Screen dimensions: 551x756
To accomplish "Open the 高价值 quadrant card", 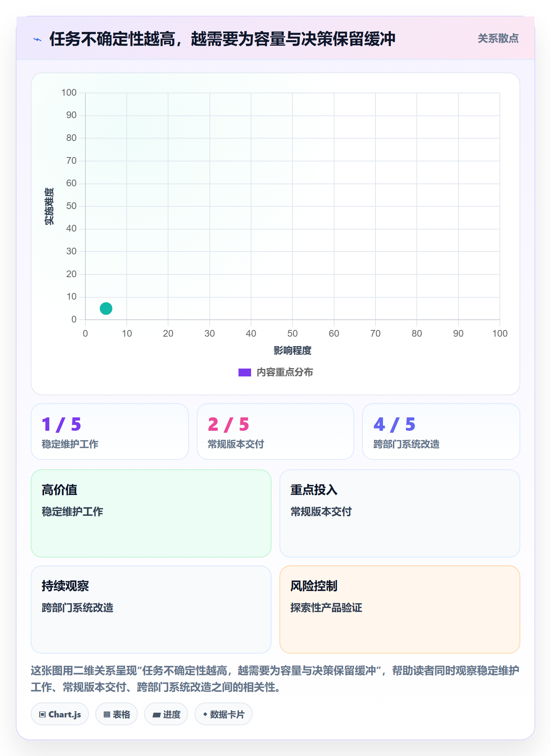I will click(151, 513).
